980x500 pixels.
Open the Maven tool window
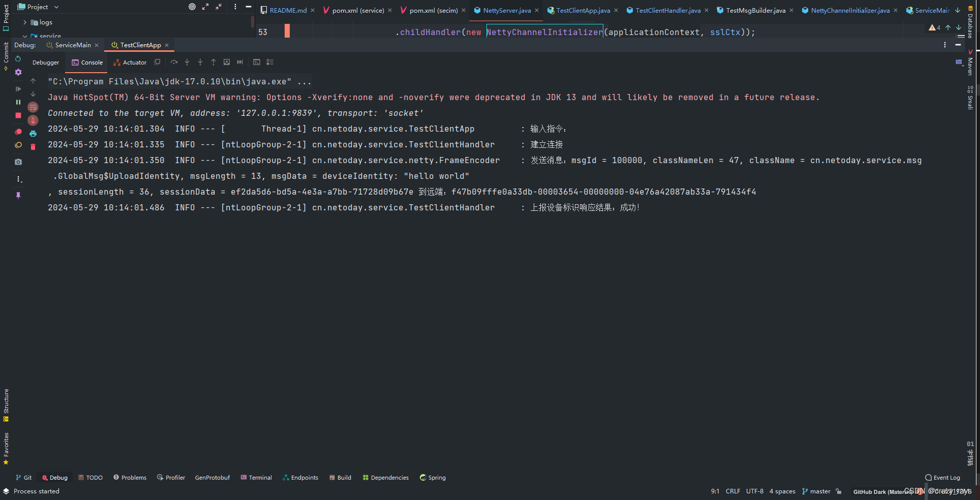tap(970, 63)
